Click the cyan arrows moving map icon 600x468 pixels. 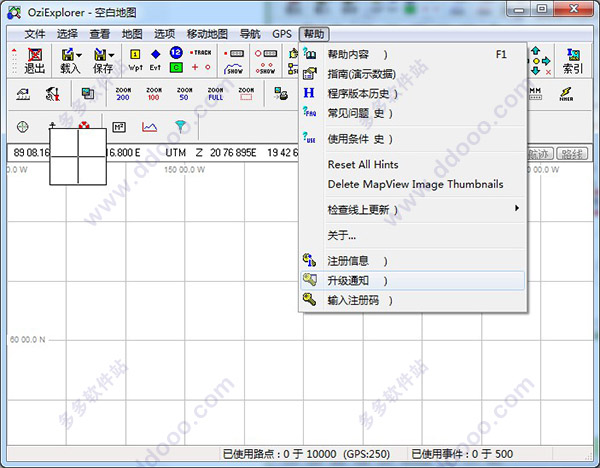[x=540, y=60]
